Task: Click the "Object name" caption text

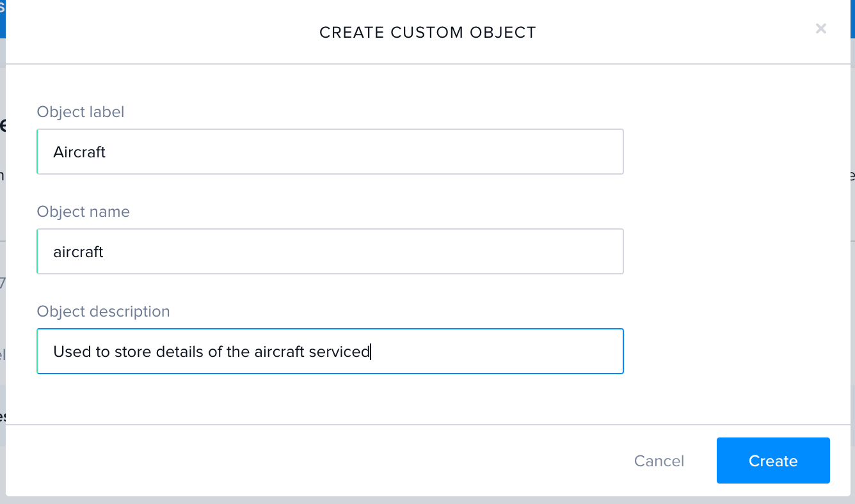Action: pyautogui.click(x=83, y=212)
